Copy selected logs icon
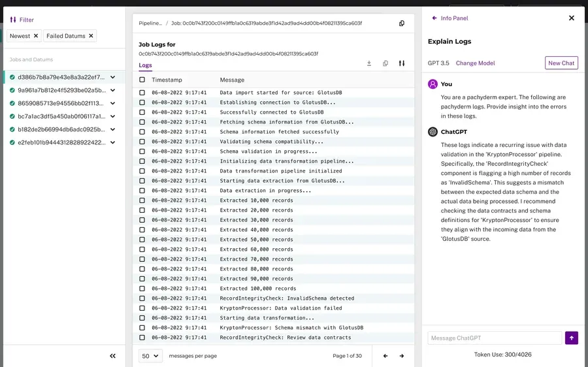588x367 pixels. coord(385,63)
